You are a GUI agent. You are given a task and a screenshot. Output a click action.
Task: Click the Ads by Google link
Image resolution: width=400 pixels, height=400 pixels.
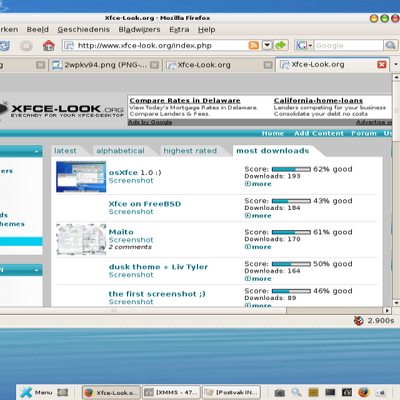[150, 122]
